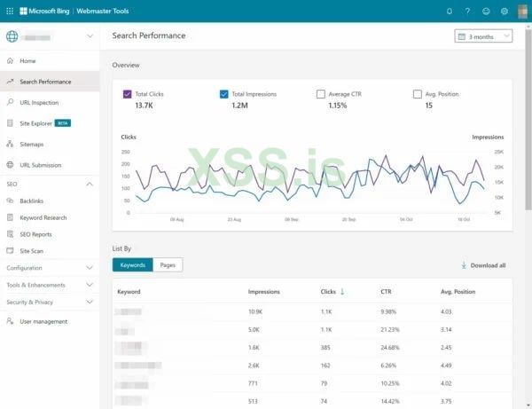Expand the Security & Privacy section
The height and width of the screenshot is (409, 532).
50,302
